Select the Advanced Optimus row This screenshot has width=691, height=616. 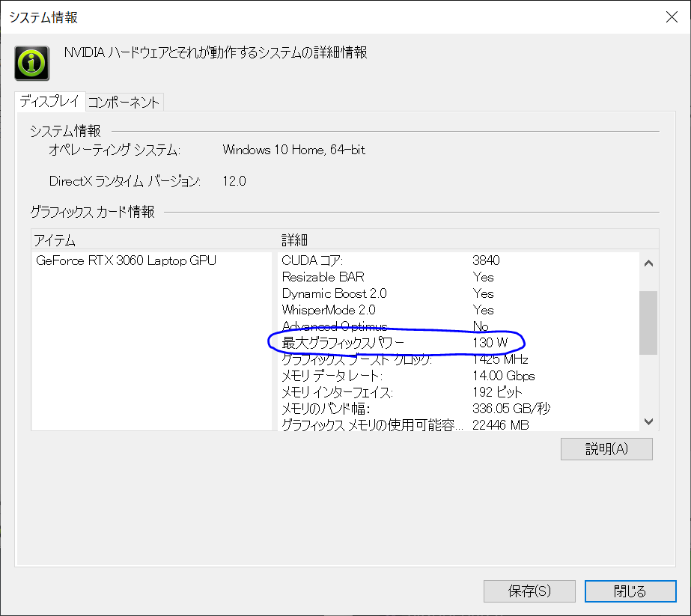458,326
